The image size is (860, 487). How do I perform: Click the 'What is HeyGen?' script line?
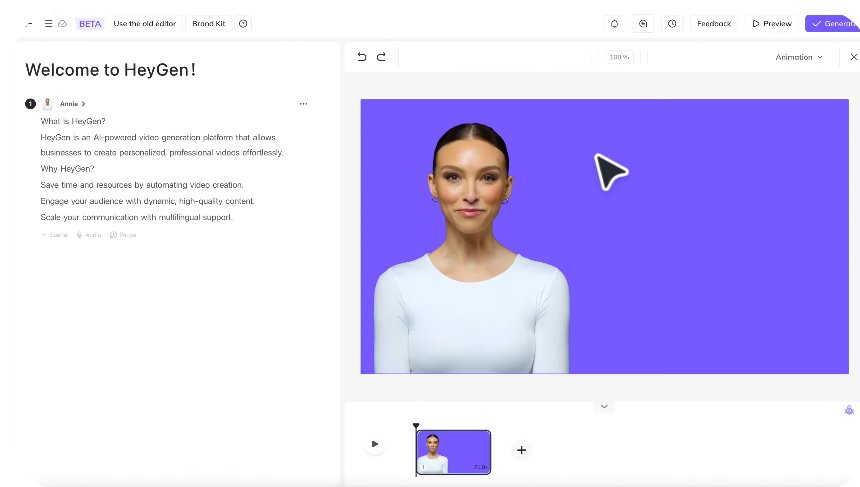pyautogui.click(x=73, y=121)
